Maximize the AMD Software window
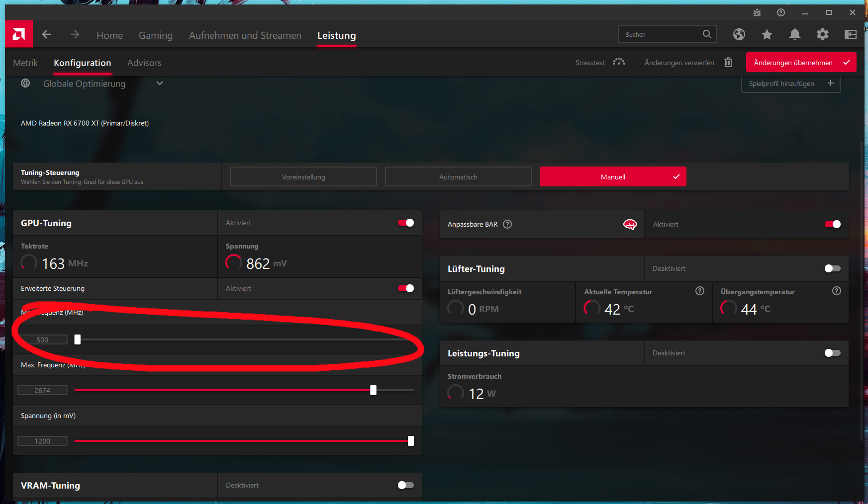868x504 pixels. [x=829, y=12]
